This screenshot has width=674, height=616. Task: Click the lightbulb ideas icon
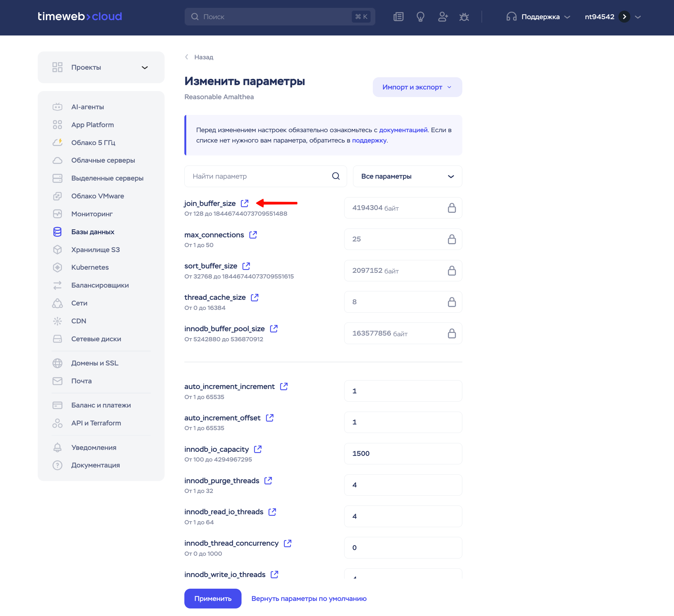click(420, 17)
